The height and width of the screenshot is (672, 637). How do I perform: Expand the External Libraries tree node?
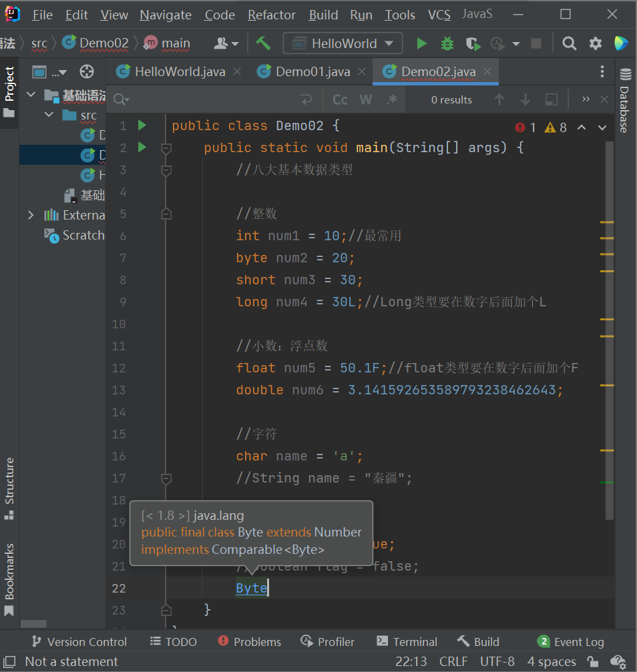click(x=31, y=215)
